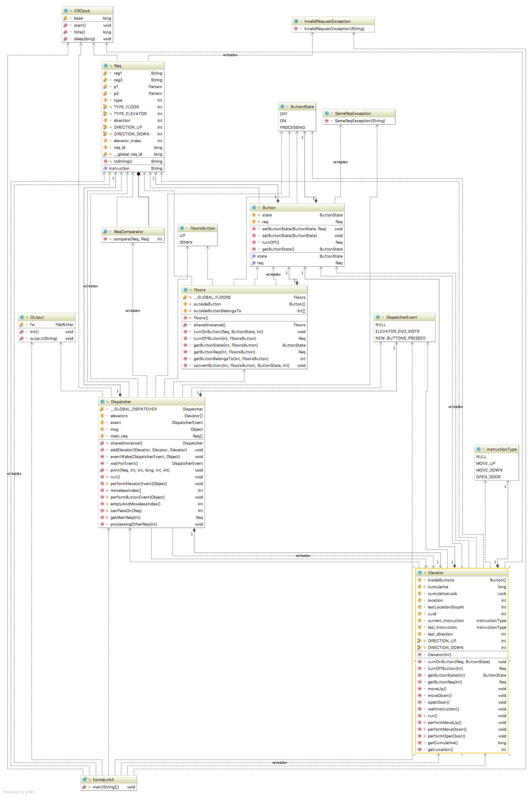The width and height of the screenshot is (532, 797).
Task: Click property icon beside instruction in Req
Action: click(105, 169)
